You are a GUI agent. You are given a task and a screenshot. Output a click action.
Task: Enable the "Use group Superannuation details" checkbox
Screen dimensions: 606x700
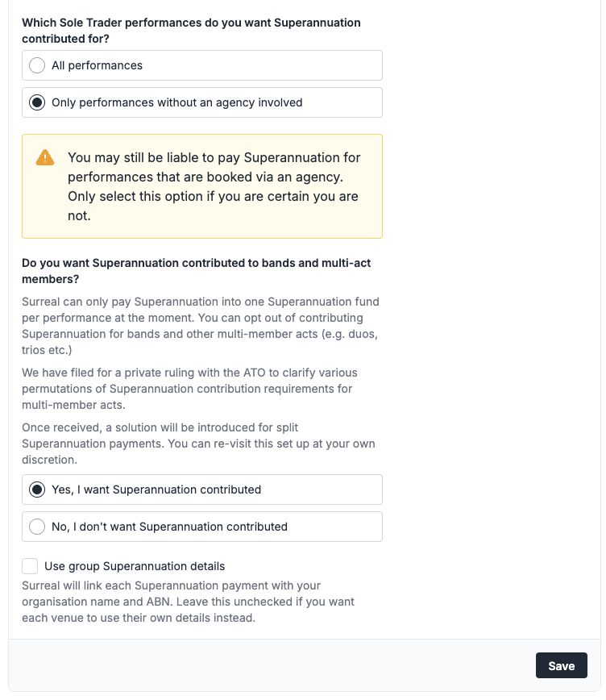[30, 566]
